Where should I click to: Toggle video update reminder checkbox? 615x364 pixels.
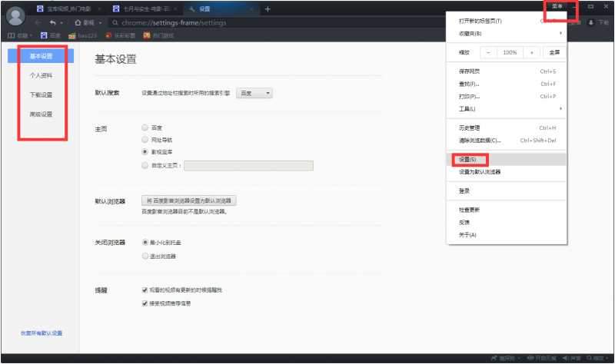coord(145,290)
